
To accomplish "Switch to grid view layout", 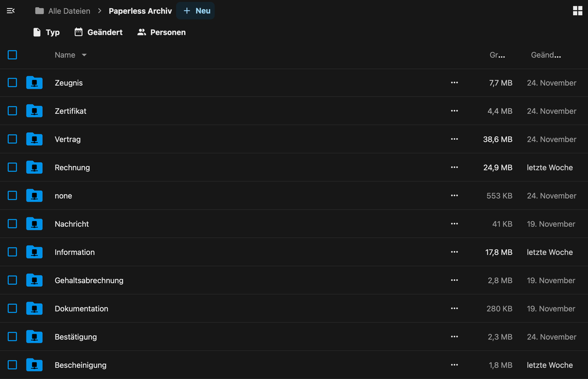I will pyautogui.click(x=577, y=11).
